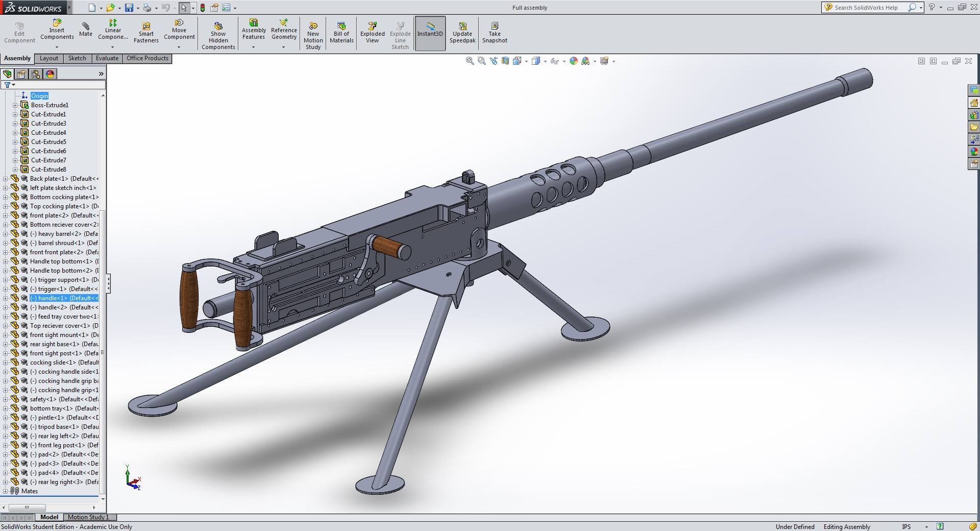Open the Office Products tab
The image size is (980, 531).
pyautogui.click(x=147, y=58)
